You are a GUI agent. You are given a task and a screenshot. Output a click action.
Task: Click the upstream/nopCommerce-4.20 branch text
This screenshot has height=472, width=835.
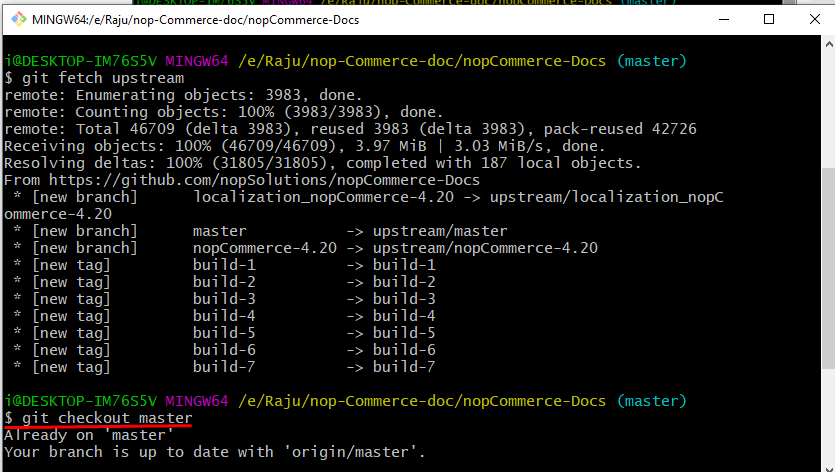tap(485, 248)
